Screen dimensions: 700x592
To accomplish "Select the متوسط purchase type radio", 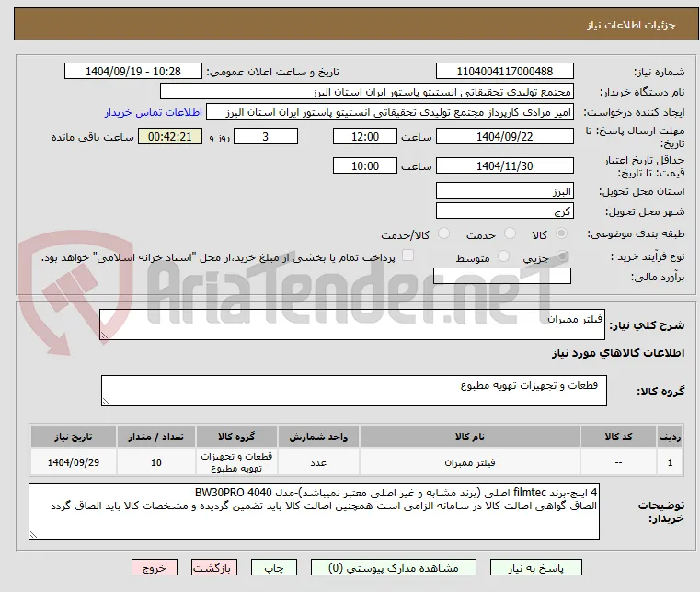I will [x=503, y=256].
